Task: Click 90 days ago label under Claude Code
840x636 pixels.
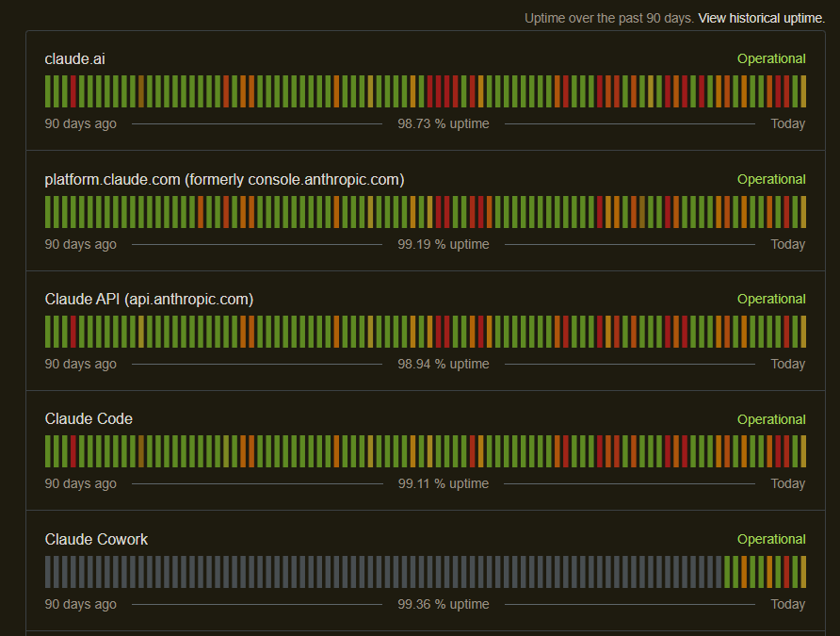Action: pos(80,484)
